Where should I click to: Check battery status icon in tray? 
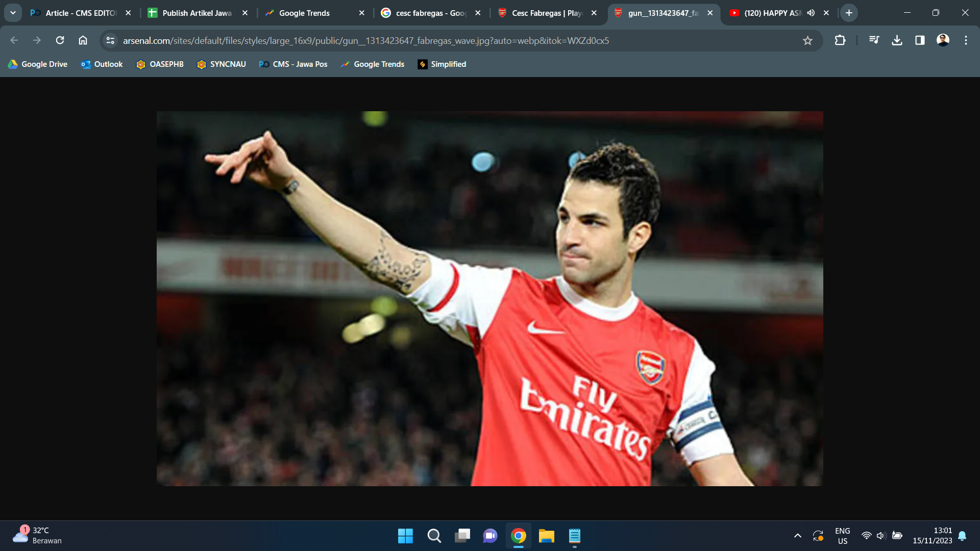click(x=897, y=536)
